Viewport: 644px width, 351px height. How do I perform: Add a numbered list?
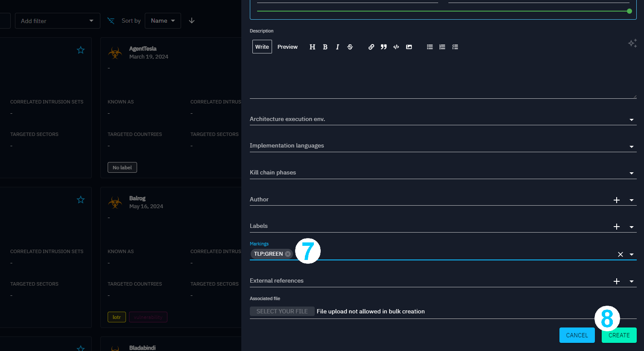(442, 47)
